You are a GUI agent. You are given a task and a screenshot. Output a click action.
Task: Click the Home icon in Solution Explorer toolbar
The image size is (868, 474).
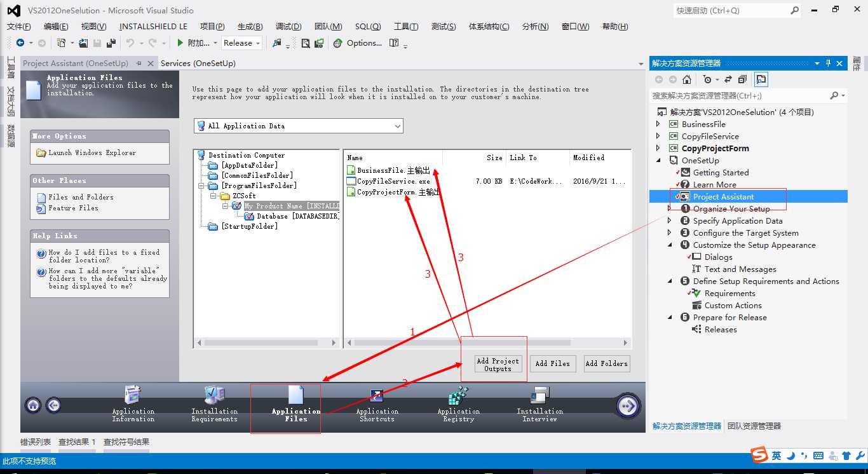pyautogui.click(x=687, y=79)
